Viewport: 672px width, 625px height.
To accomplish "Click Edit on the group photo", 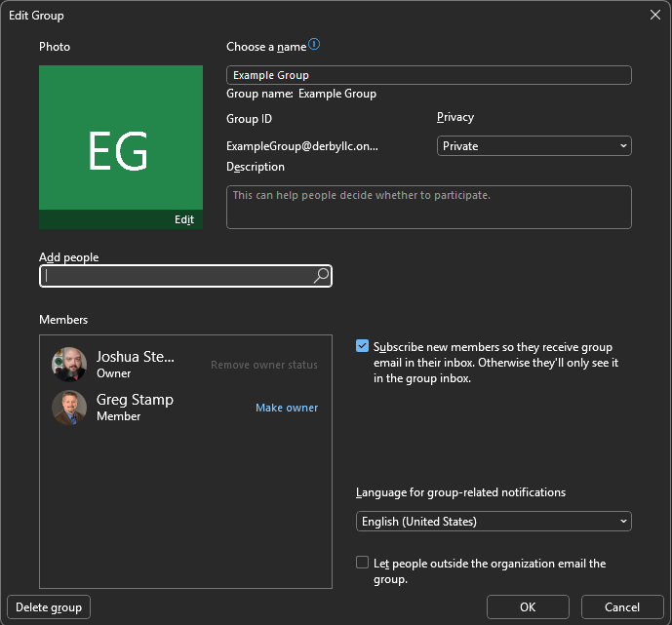I will tap(184, 220).
